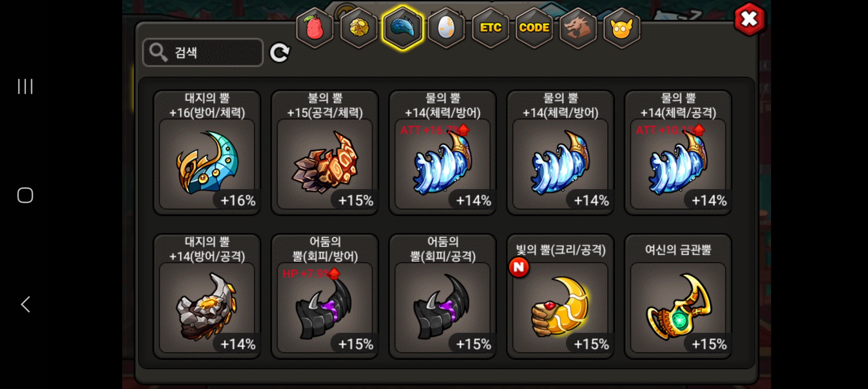Open the spotted egg category tab
868x389 pixels.
pos(446,28)
